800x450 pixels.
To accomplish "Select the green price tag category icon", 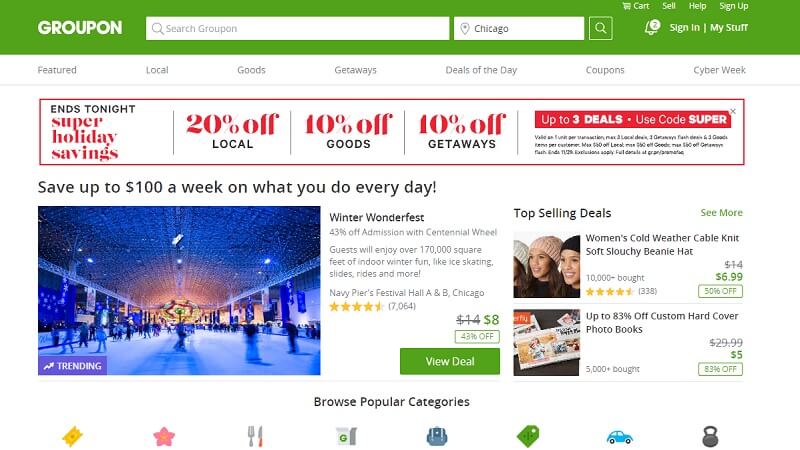I will pos(528,437).
